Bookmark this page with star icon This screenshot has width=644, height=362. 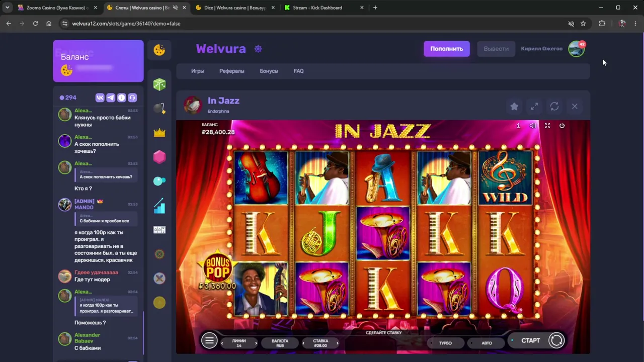583,24
